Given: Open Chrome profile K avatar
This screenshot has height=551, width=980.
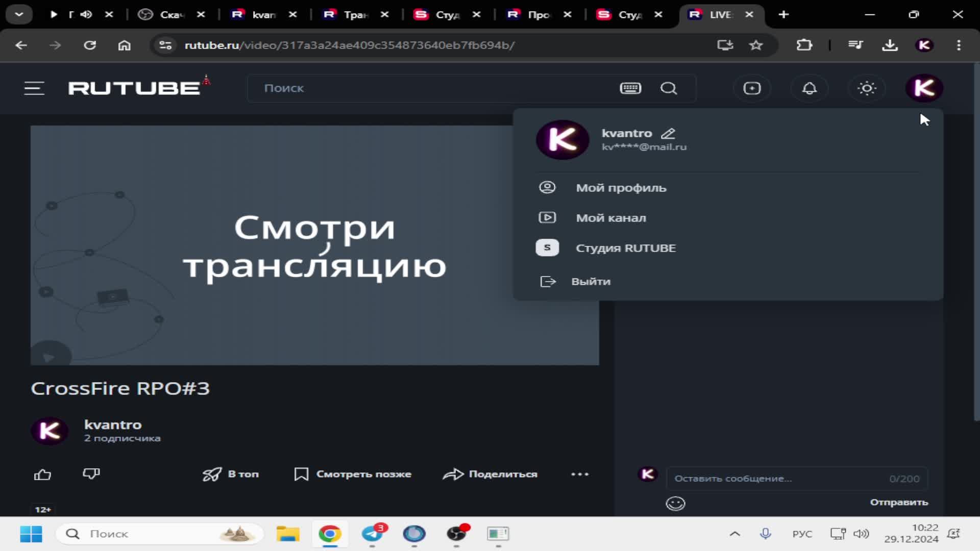Looking at the screenshot, I should click(924, 45).
